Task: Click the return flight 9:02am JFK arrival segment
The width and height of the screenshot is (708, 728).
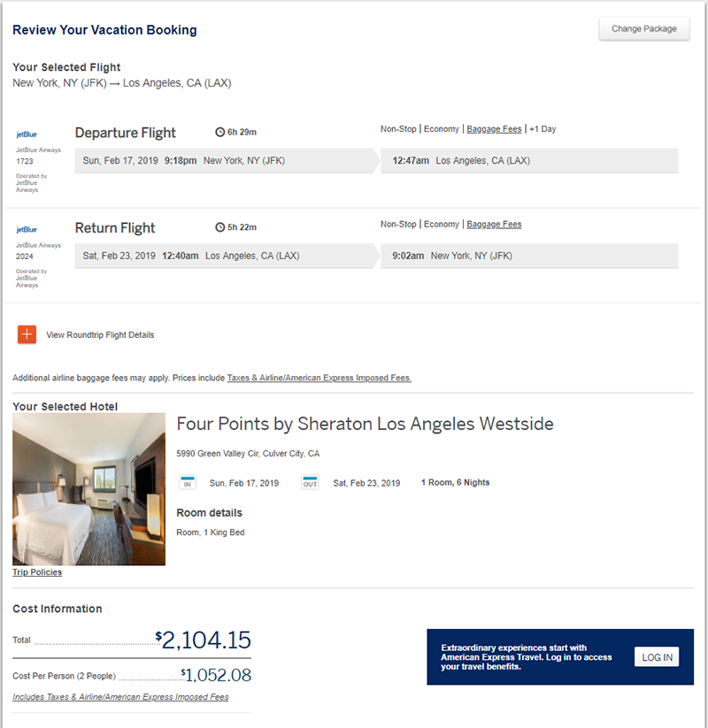Action: click(x=451, y=256)
